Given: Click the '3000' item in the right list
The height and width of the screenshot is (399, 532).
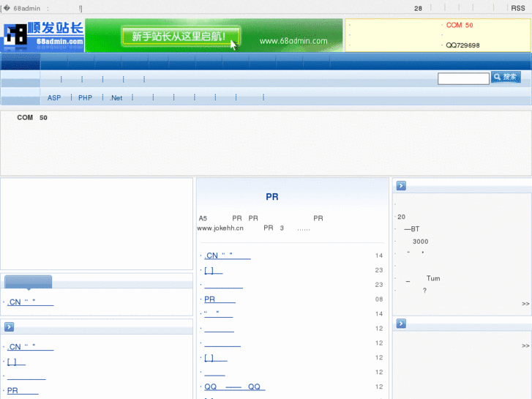Looking at the screenshot, I should (x=420, y=242).
